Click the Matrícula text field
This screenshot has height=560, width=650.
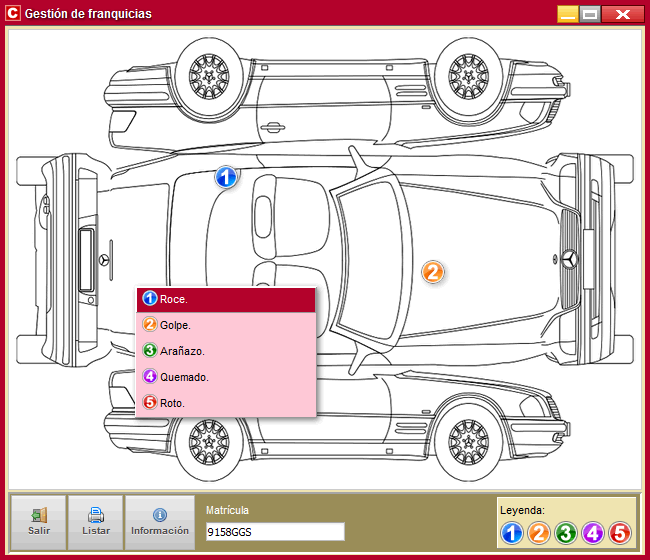274,531
